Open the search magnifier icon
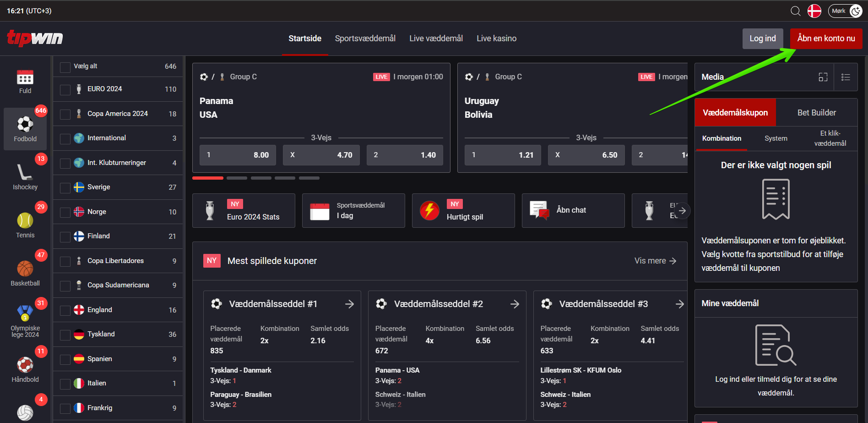Image resolution: width=868 pixels, height=423 pixels. (x=796, y=11)
